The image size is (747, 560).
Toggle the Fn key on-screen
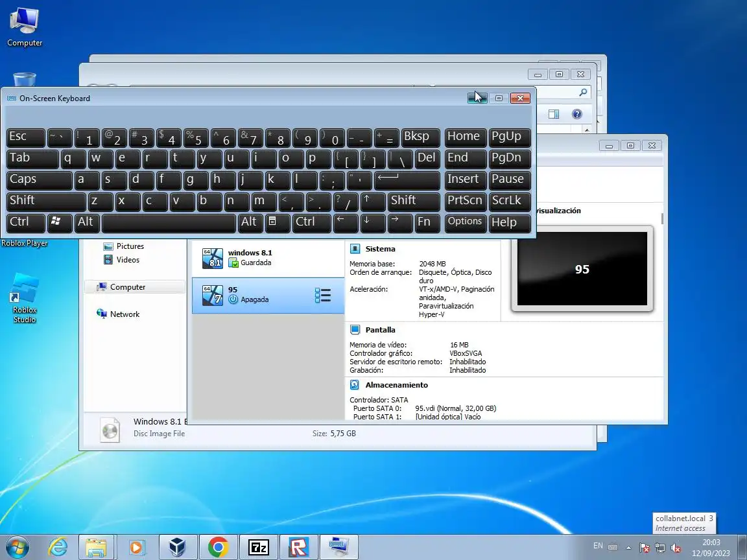[x=427, y=222]
